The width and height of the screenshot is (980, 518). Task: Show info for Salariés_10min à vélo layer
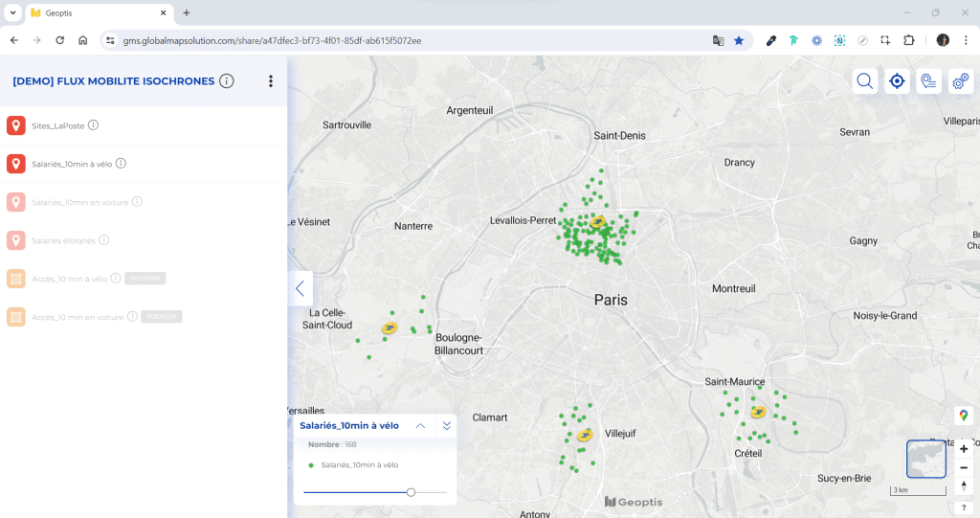tap(121, 164)
